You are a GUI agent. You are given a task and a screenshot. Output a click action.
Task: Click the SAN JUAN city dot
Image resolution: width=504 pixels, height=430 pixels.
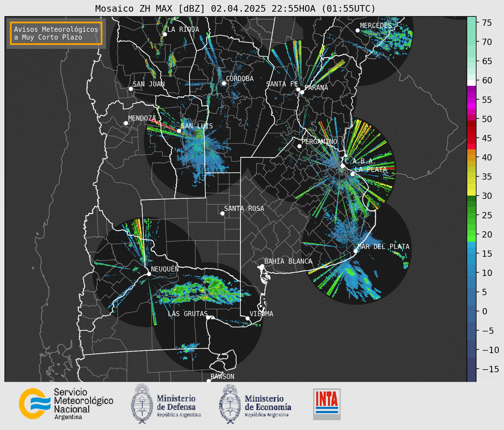pyautogui.click(x=131, y=89)
